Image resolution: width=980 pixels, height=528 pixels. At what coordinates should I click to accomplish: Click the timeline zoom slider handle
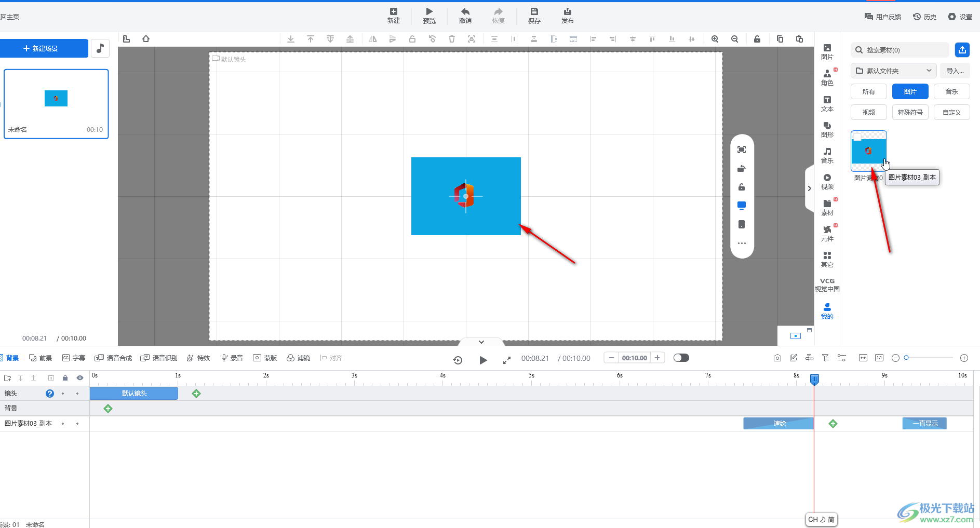(x=906, y=358)
